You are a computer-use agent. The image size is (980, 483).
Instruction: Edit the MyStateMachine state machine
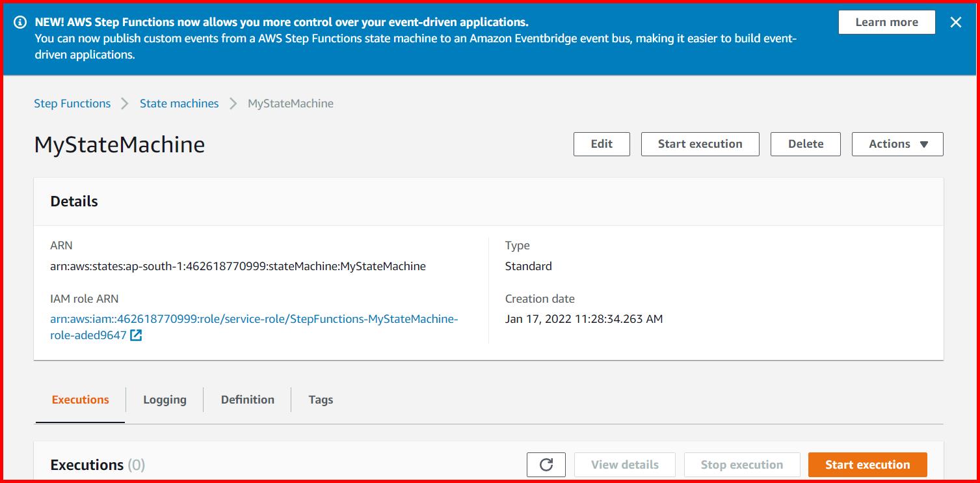coord(601,144)
